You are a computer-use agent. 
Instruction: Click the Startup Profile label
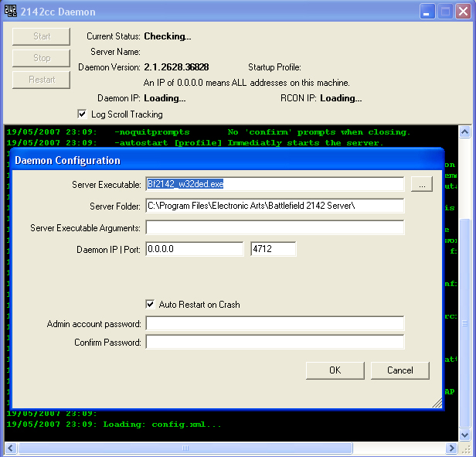click(x=274, y=67)
